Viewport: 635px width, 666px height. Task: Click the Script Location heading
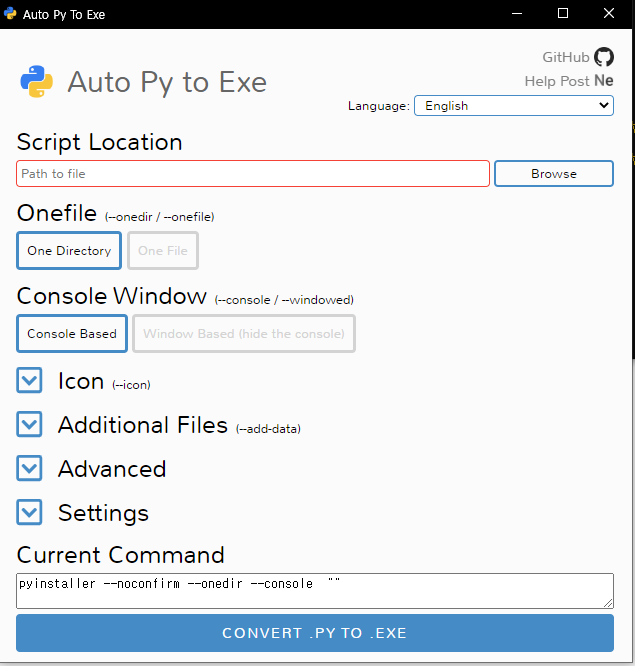pos(99,142)
